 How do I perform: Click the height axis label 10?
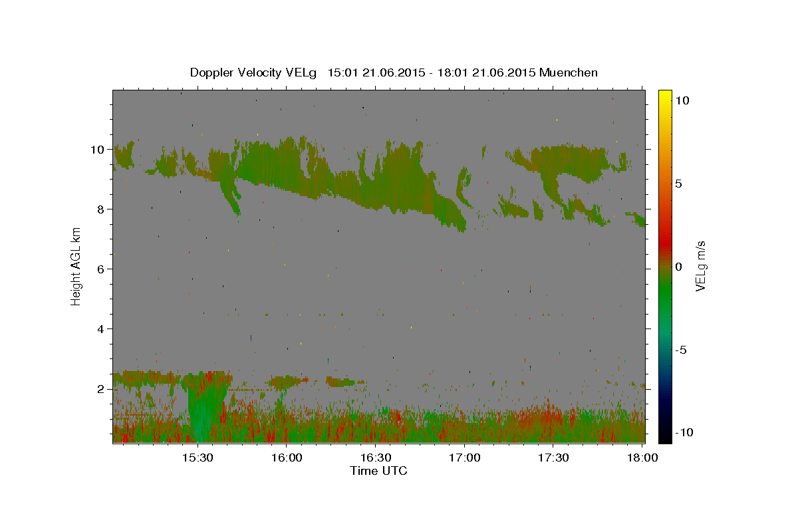(x=98, y=150)
